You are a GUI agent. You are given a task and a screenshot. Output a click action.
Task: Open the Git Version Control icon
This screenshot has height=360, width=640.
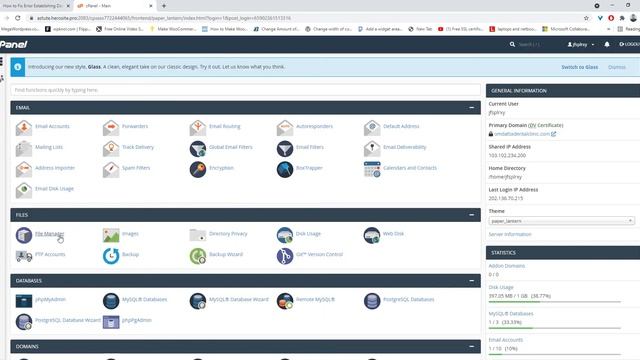pyautogui.click(x=284, y=256)
